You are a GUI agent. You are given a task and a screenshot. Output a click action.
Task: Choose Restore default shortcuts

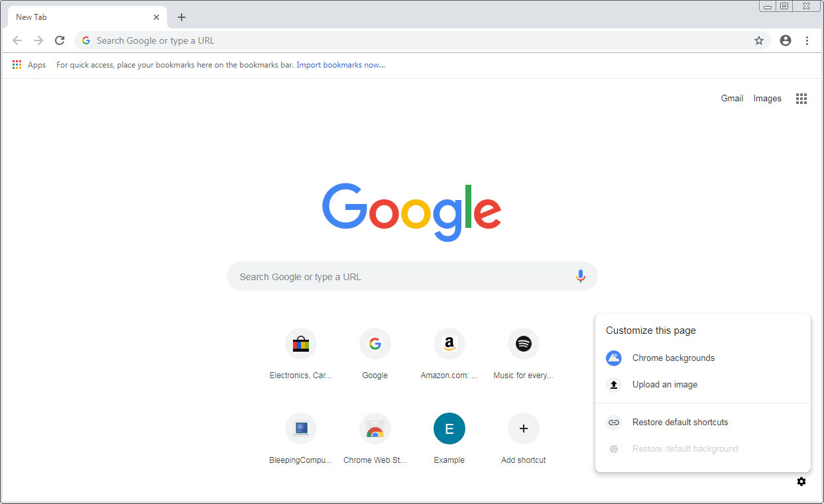[703, 423]
